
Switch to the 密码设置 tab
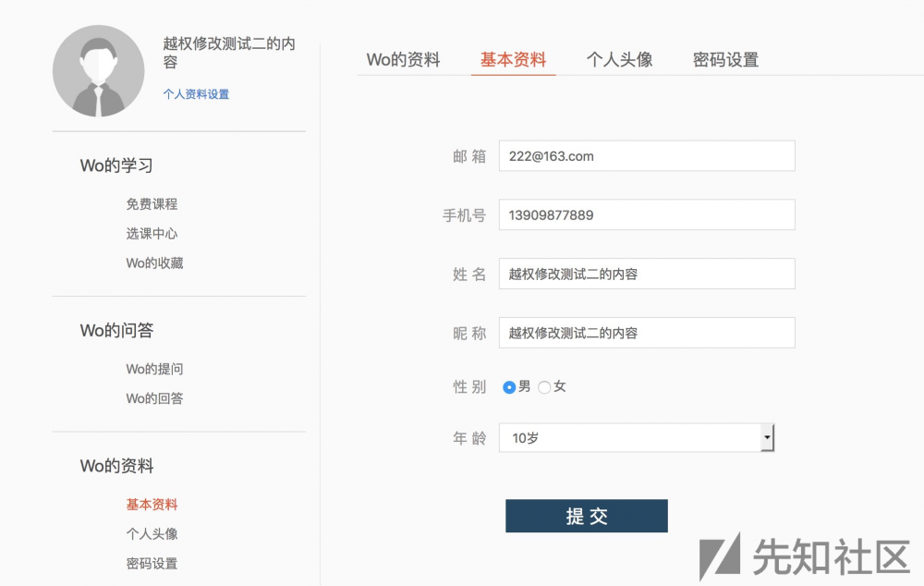(725, 58)
